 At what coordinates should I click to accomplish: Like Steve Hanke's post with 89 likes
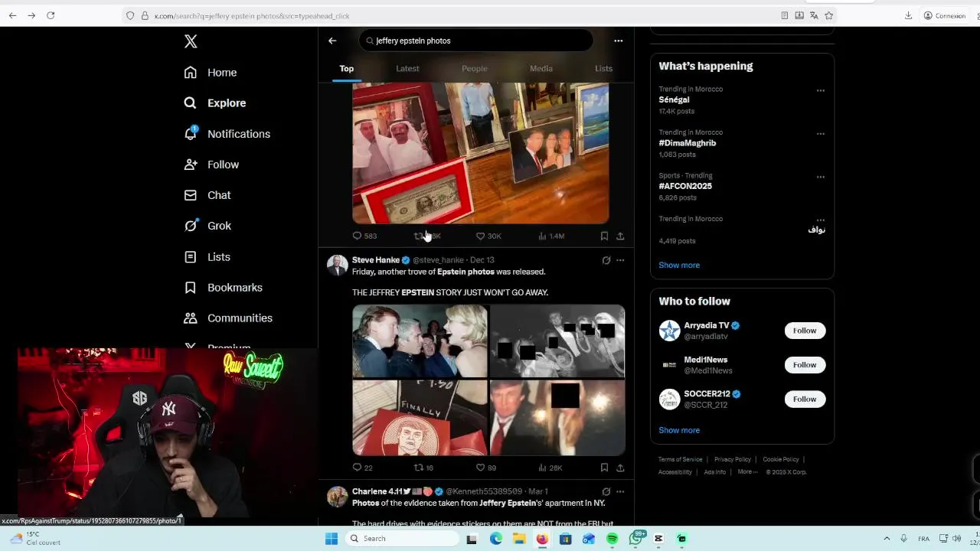coord(486,468)
